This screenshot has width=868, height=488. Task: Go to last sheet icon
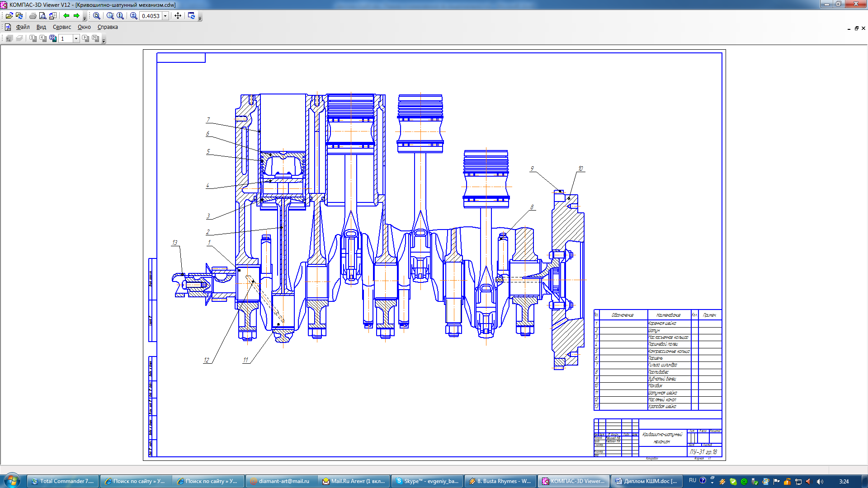(95, 38)
